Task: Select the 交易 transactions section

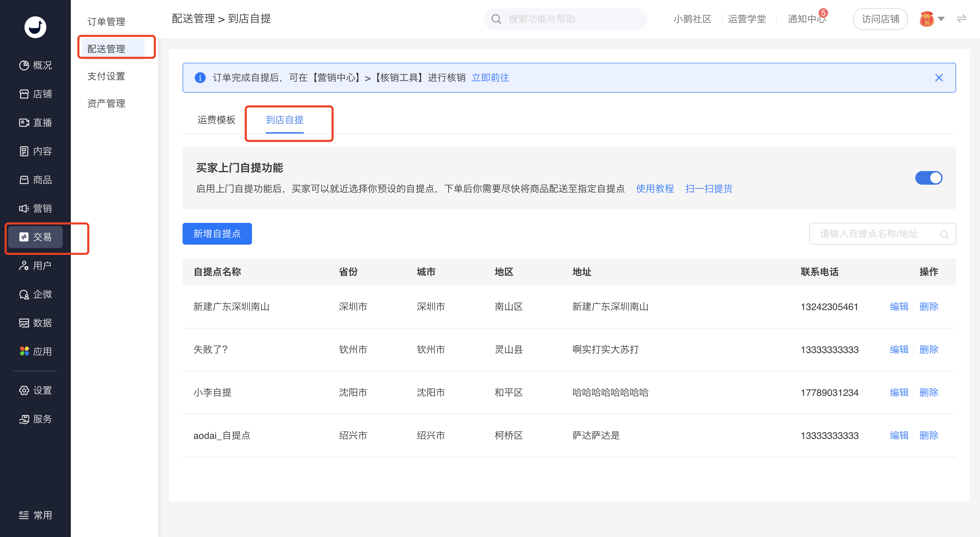Action: 35,237
